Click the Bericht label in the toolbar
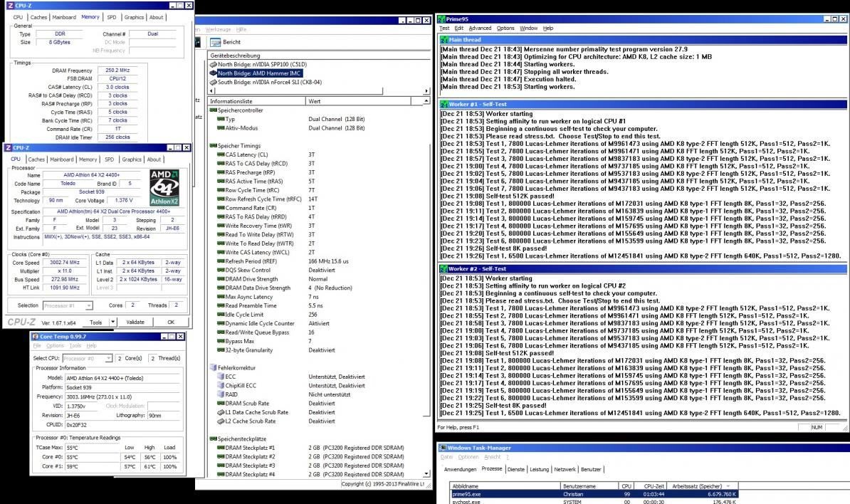This screenshot has width=850, height=504. point(231,42)
